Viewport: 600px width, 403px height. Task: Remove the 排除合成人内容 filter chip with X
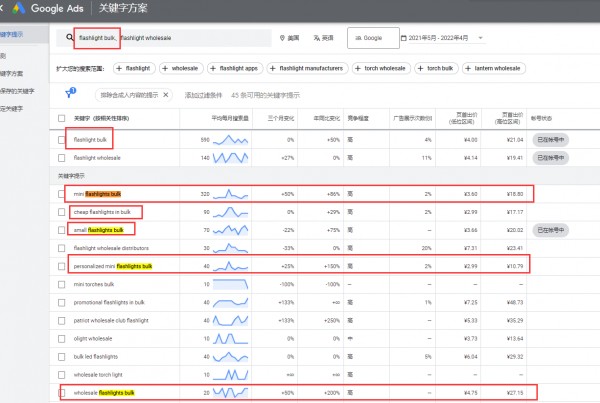pos(166,95)
